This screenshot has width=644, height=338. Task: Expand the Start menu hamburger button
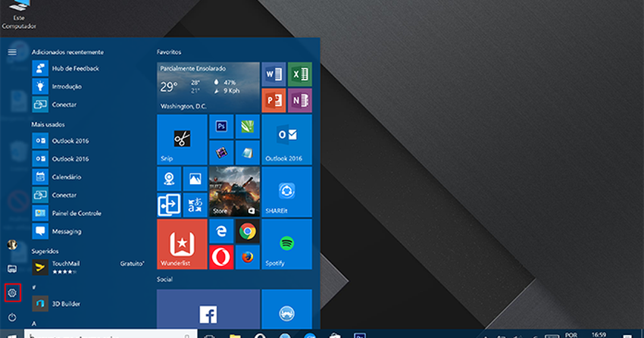tap(12, 52)
